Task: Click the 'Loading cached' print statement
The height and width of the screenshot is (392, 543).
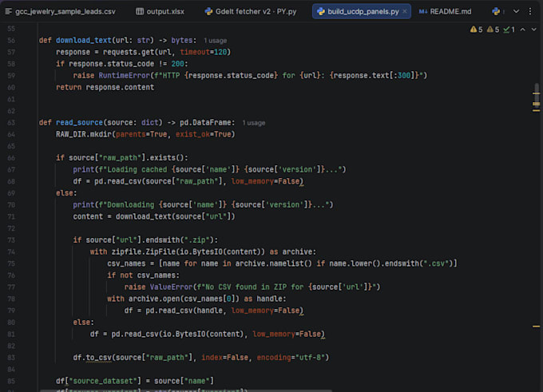Action: (x=209, y=169)
